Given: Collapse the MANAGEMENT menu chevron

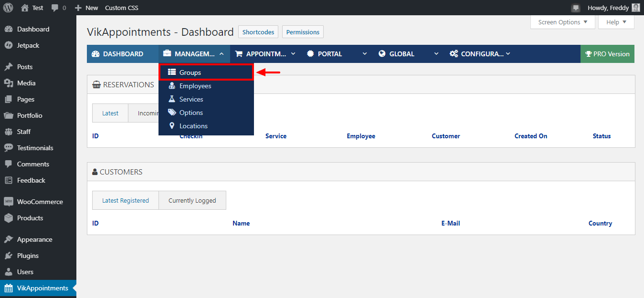Looking at the screenshot, I should [x=222, y=54].
